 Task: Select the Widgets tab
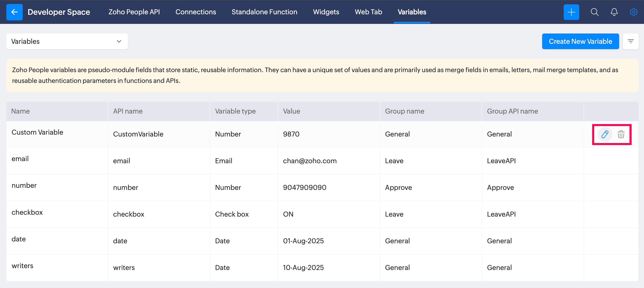326,12
